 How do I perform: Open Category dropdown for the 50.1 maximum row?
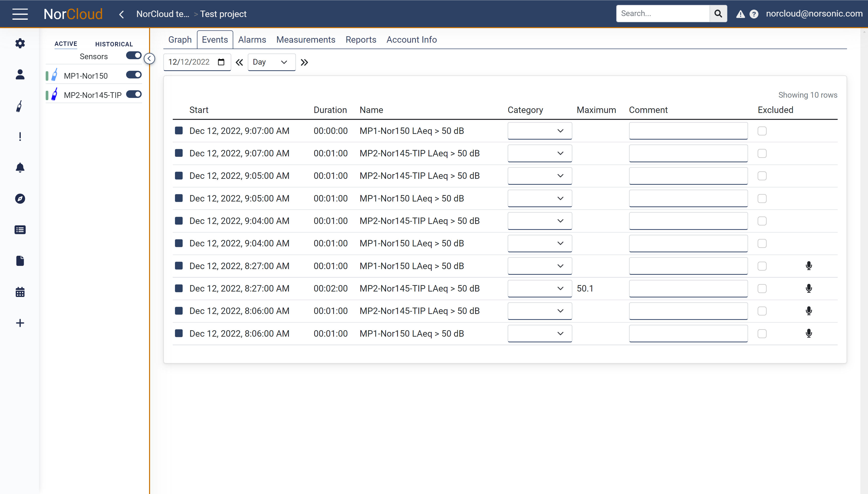click(540, 288)
